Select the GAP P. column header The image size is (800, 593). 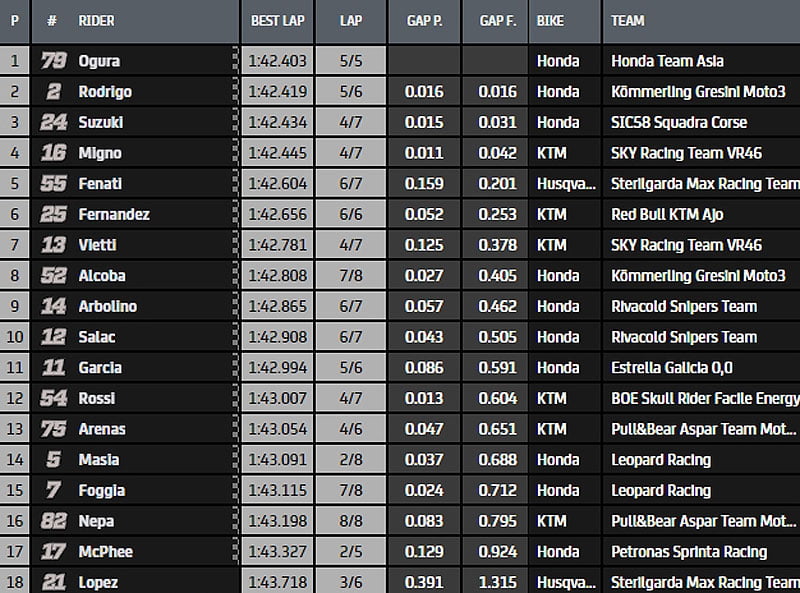(x=424, y=20)
